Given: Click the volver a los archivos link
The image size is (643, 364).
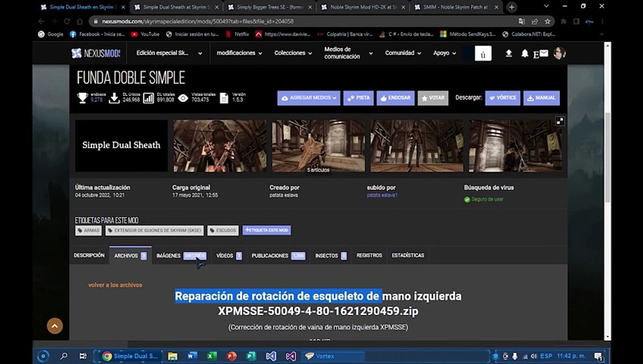Looking at the screenshot, I should pos(115,285).
